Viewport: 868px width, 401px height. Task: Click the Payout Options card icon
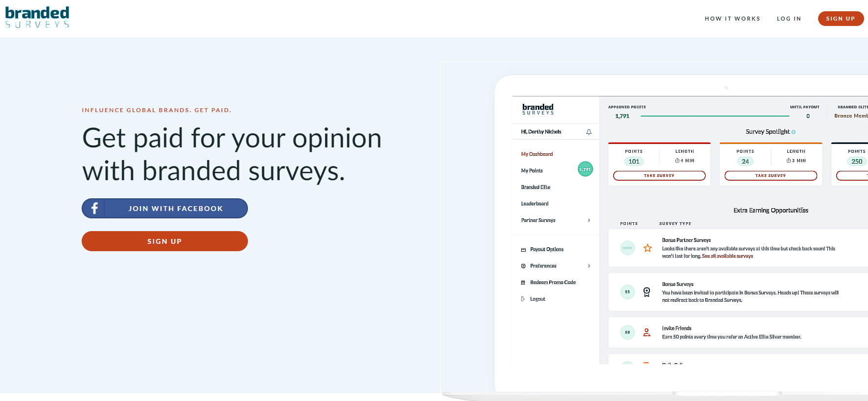[523, 250]
